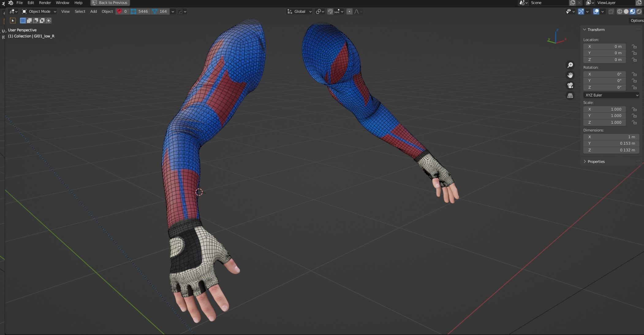Open the viewport Select menu
Screen dimensions: 644x335
[x=80, y=12]
